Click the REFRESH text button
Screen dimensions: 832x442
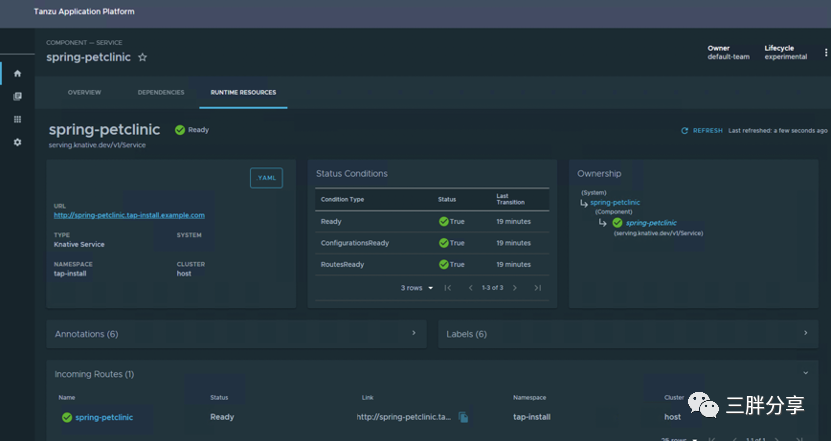[708, 131]
